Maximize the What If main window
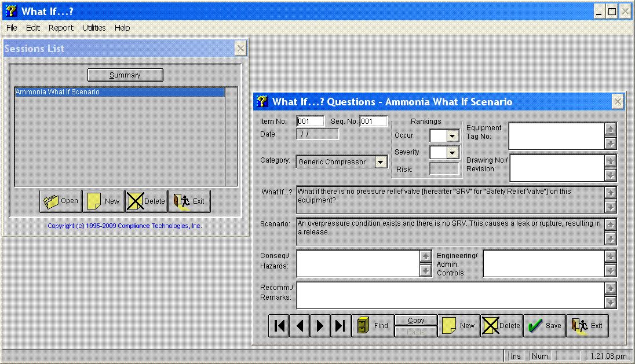 click(x=612, y=12)
